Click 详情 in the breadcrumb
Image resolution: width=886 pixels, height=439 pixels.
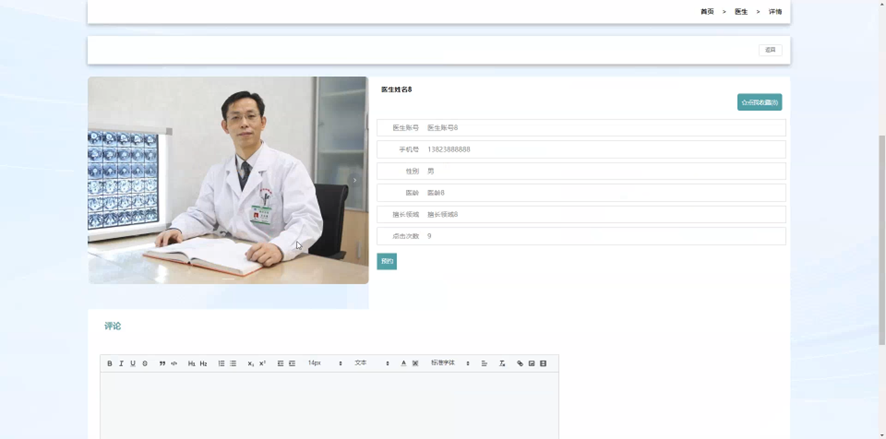pyautogui.click(x=775, y=12)
